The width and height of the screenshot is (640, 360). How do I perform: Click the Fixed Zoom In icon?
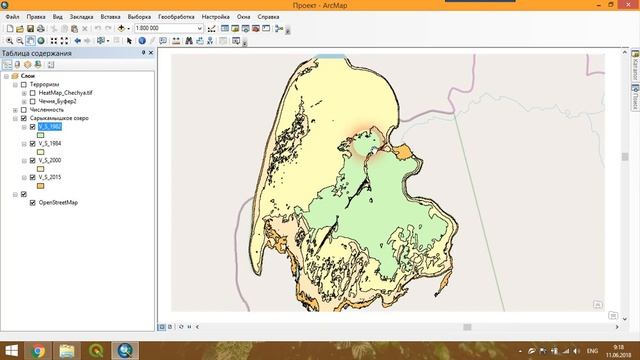point(53,41)
